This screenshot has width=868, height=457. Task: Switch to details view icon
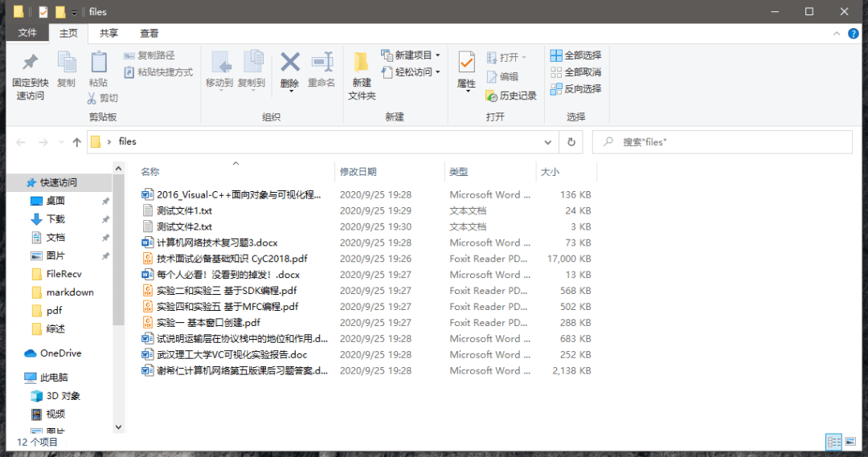833,442
